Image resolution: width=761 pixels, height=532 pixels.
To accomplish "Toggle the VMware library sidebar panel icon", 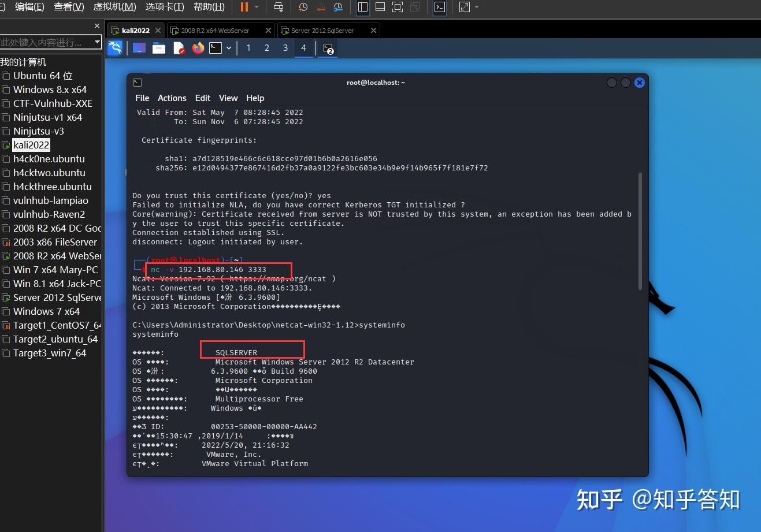I will (362, 8).
